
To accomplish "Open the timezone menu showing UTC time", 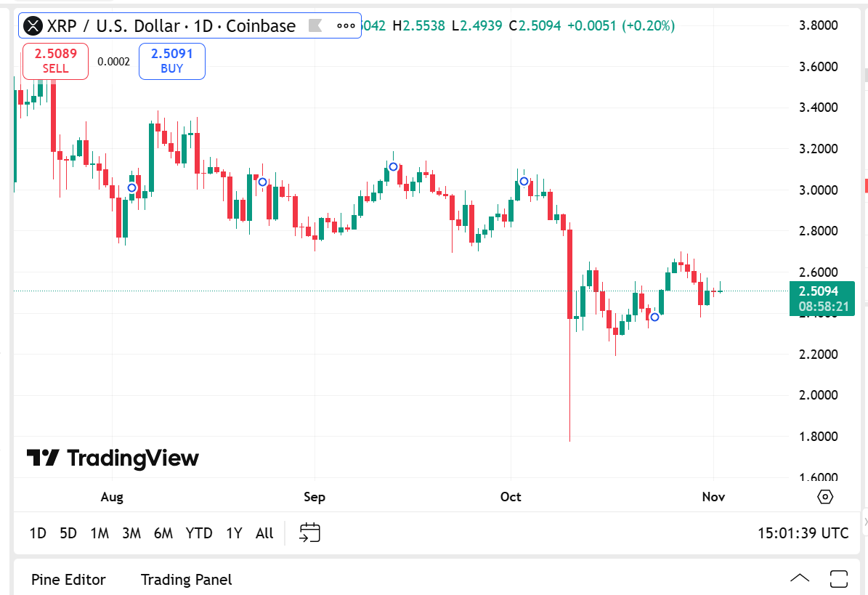I will 803,533.
